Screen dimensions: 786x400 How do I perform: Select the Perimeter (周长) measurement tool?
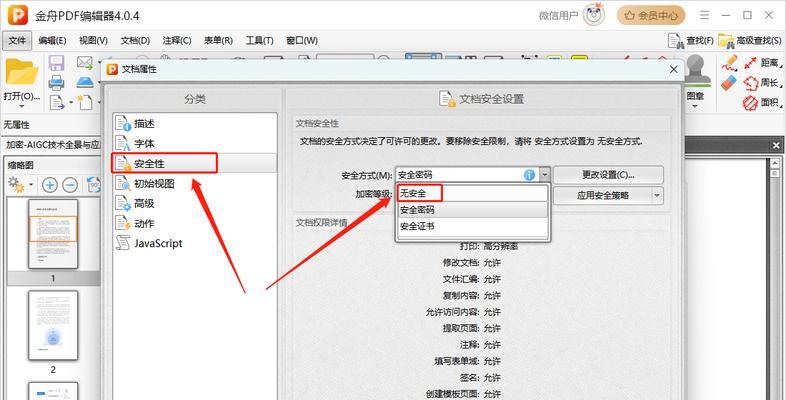pos(762,83)
